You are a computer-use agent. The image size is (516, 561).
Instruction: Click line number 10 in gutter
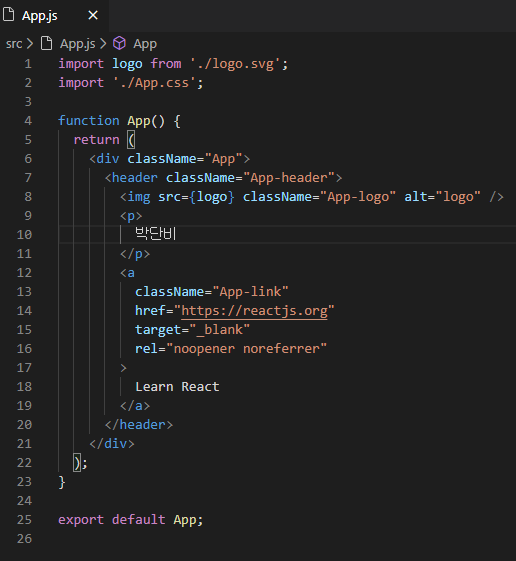pyautogui.click(x=24, y=235)
